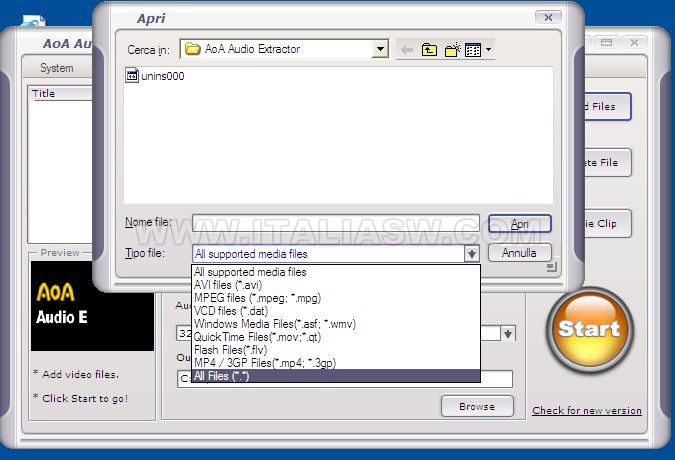Click the Add Files button in AoA window
The image size is (675, 460).
(608, 106)
